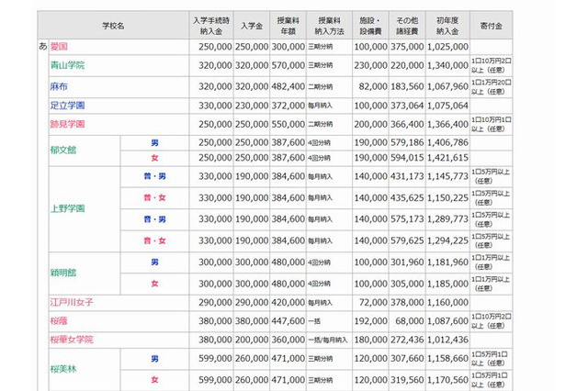Select the 女 row under 桜美林
This screenshot has height=391, width=588.
click(154, 380)
